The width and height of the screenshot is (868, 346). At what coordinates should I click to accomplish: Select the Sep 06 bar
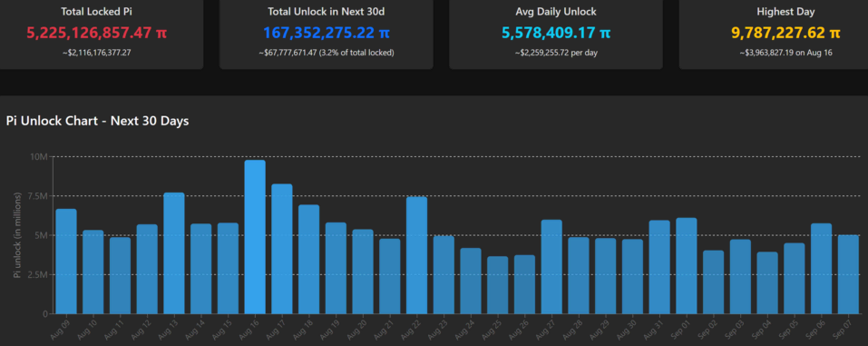pyautogui.click(x=822, y=269)
